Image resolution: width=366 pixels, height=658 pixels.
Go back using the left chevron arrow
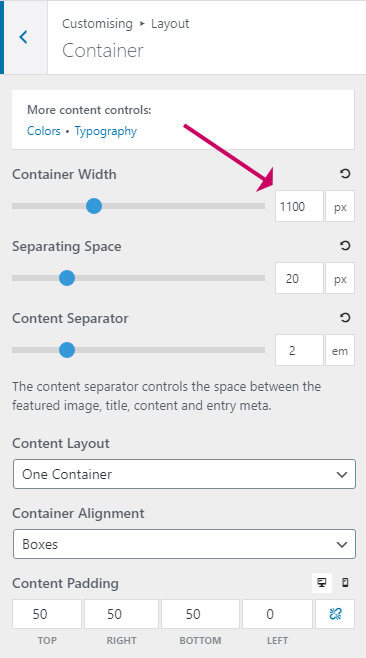pos(24,37)
